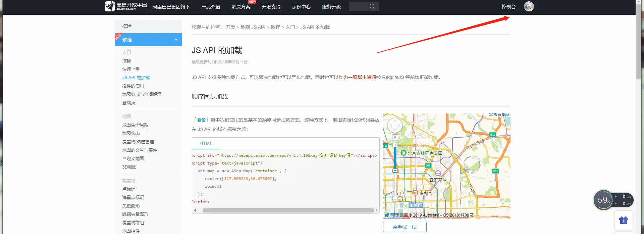Open 自定义地图 in the sidebar

[133, 158]
